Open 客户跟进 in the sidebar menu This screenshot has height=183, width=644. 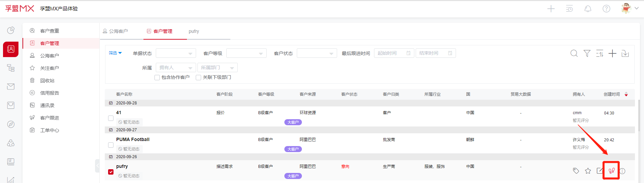[50, 118]
